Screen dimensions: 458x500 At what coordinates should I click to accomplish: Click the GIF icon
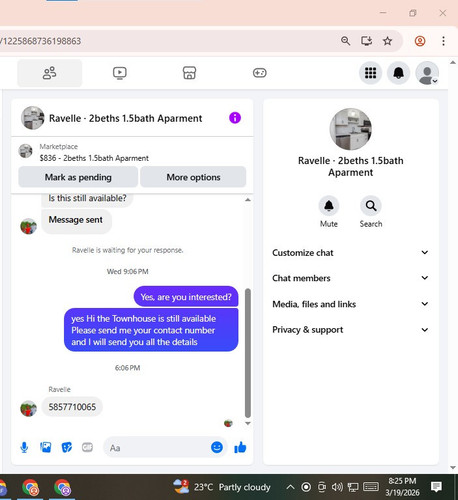click(87, 447)
